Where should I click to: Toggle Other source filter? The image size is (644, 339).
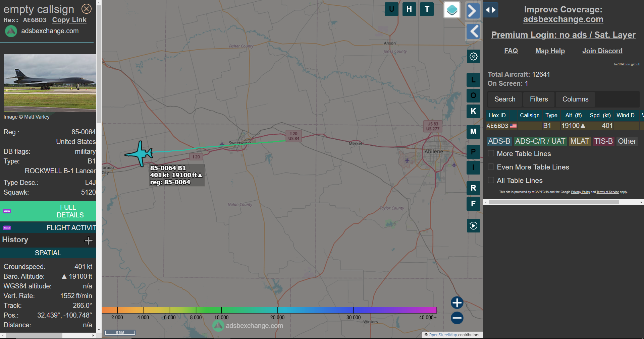(627, 141)
